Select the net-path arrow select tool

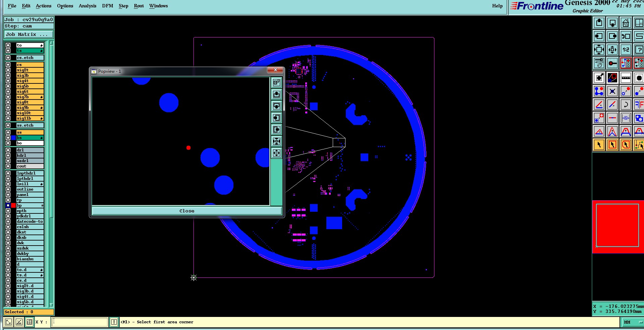[x=639, y=145]
